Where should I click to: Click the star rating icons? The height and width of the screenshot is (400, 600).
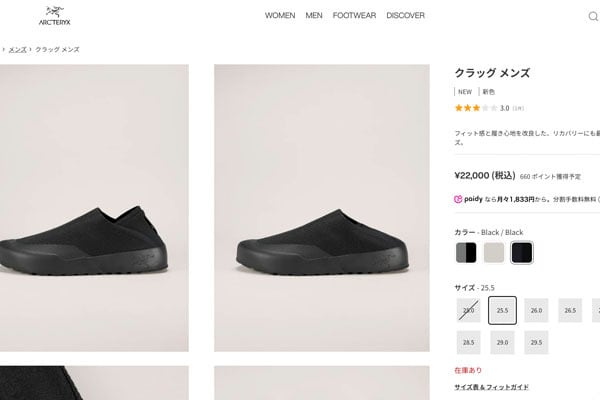(x=476, y=107)
